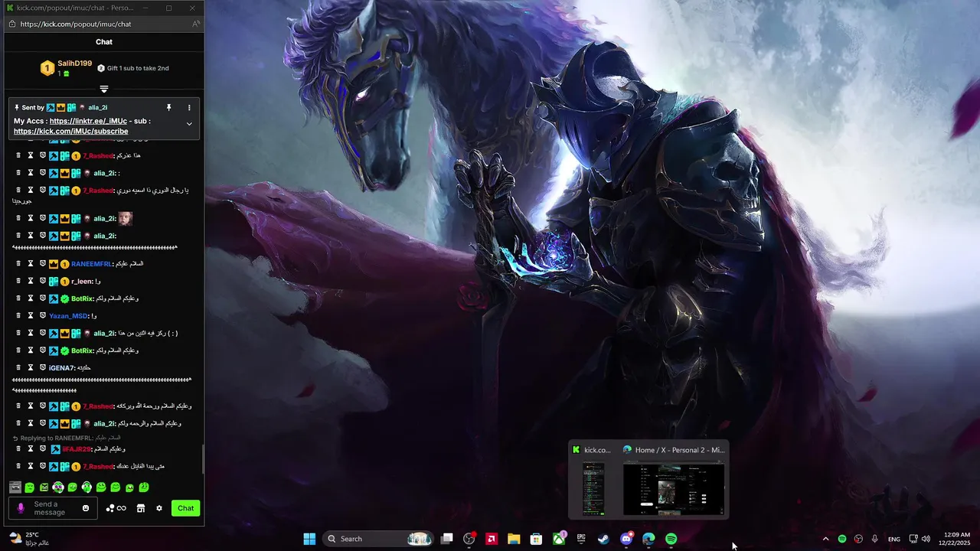Expand the pinned message chevron
This screenshot has width=980, height=551.
(x=189, y=124)
